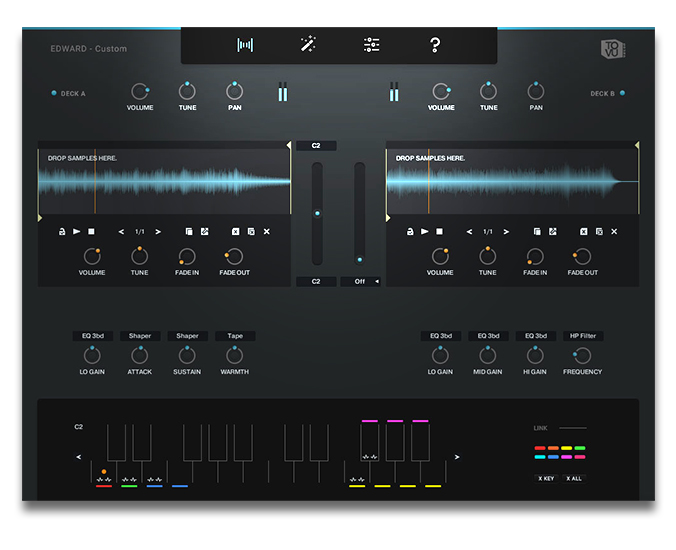This screenshot has width=676, height=550.
Task: Open the waveform view icon in top bar
Action: (245, 45)
